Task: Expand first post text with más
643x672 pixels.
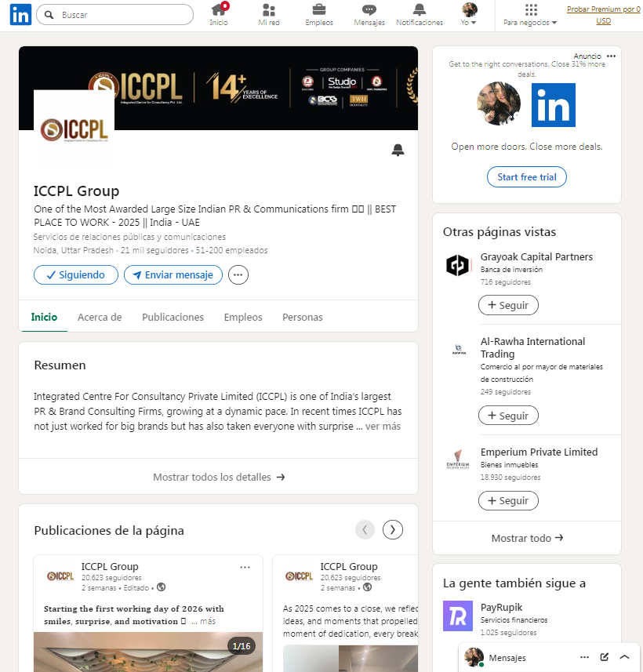Action: click(x=208, y=622)
